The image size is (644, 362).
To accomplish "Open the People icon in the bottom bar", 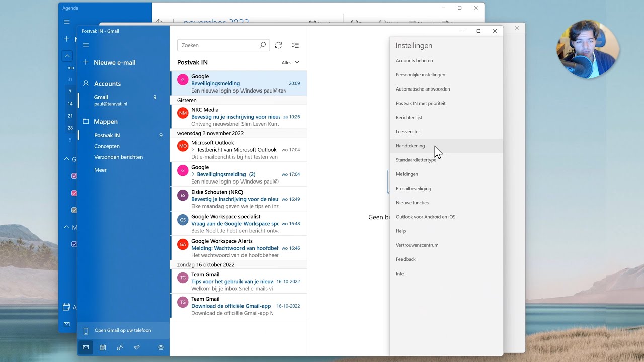I will click(x=120, y=347).
